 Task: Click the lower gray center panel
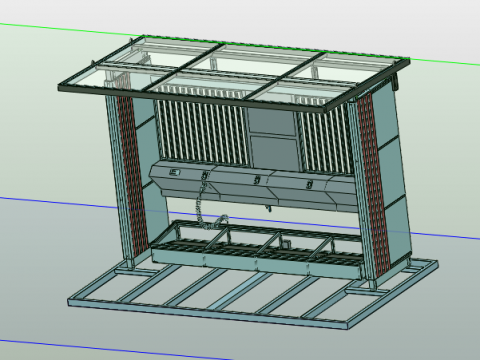coord(275,153)
